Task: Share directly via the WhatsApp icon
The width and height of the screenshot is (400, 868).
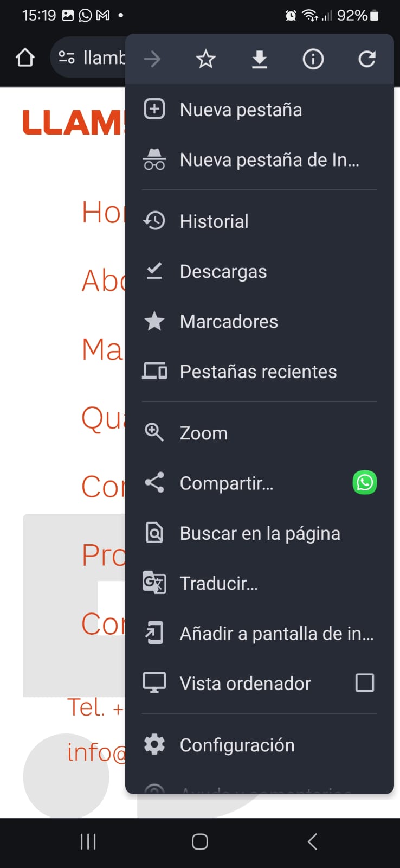Action: [x=365, y=482]
